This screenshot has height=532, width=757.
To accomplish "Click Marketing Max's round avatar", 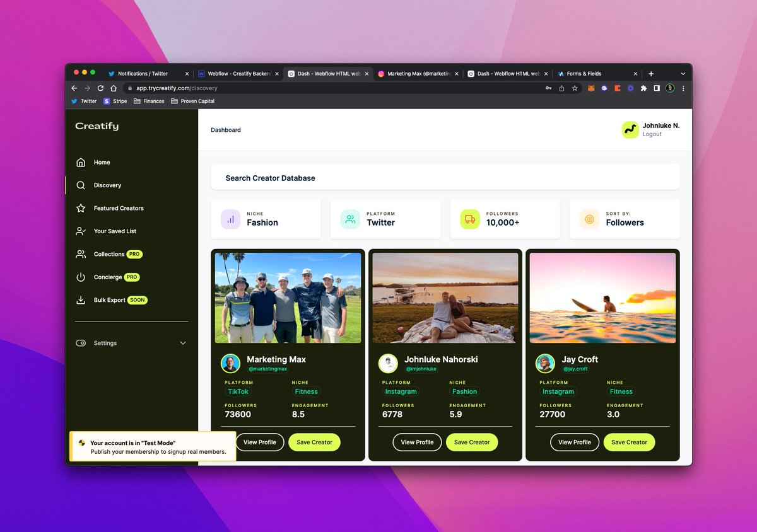I will [x=230, y=363].
